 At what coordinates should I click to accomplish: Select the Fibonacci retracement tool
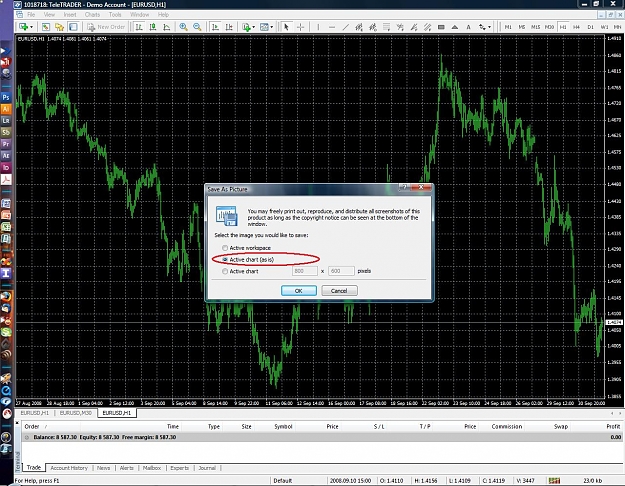pos(387,27)
